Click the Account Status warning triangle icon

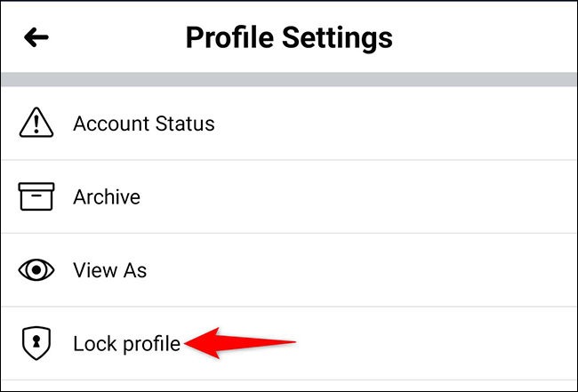[36, 124]
